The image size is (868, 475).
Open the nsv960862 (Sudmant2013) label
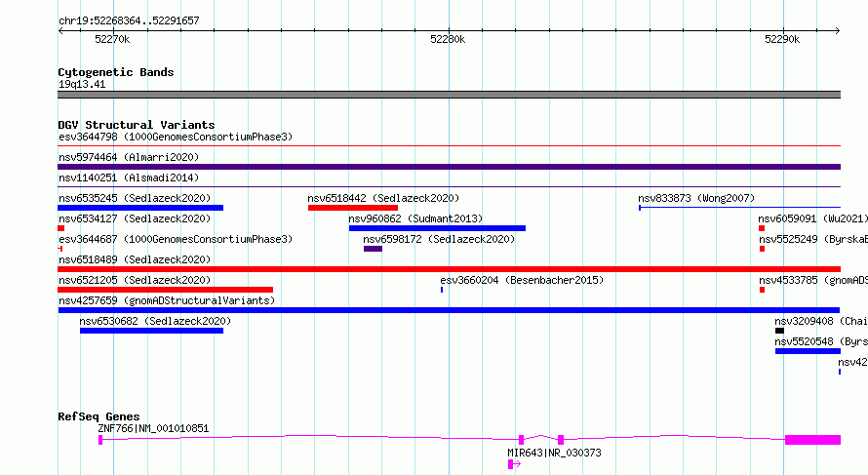pyautogui.click(x=415, y=218)
